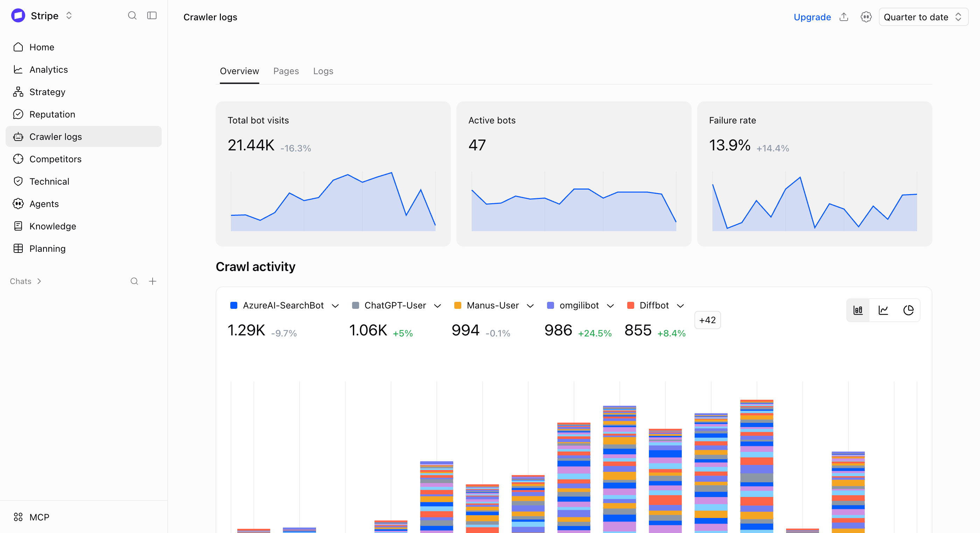Switch crawl activity to line chart view
The width and height of the screenshot is (980, 533).
pos(883,310)
